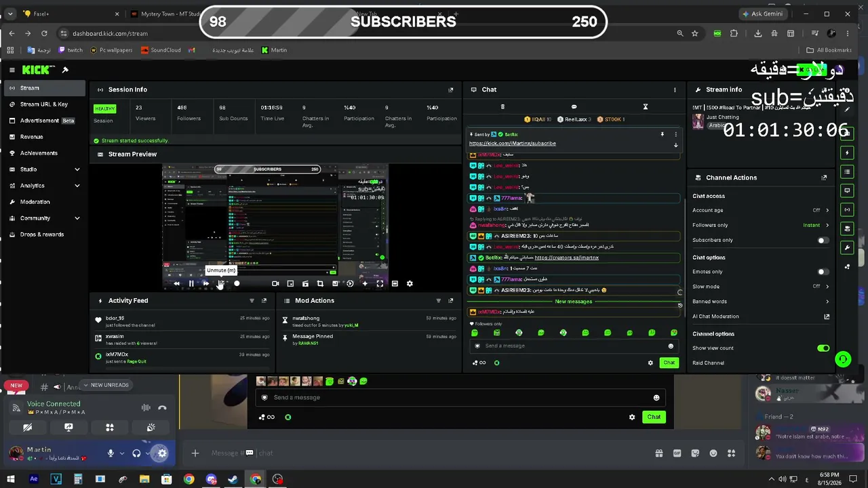The width and height of the screenshot is (868, 488).
Task: Click the crop icon in preview controls
Action: pos(320,284)
